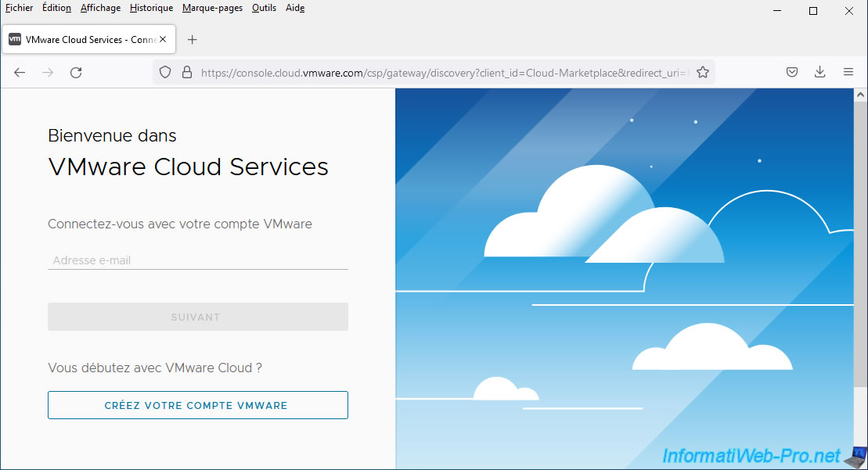
Task: Click the padlock site security icon
Action: point(186,72)
